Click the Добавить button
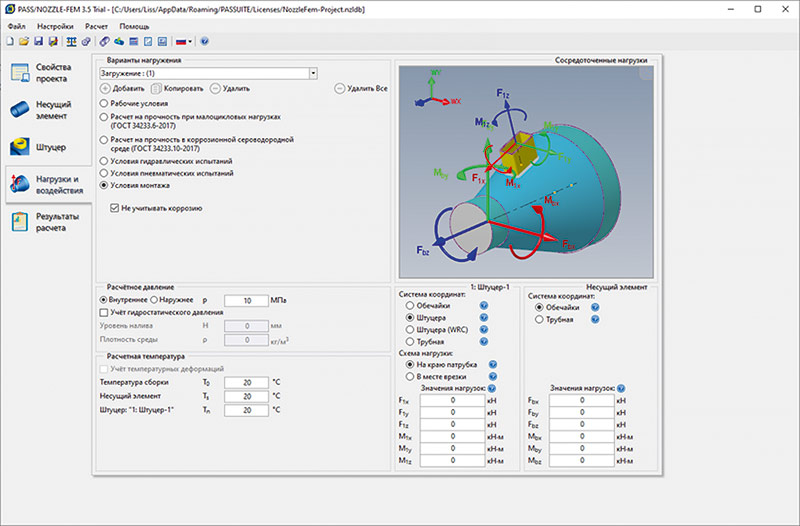The width and height of the screenshot is (800, 526). pos(122,88)
